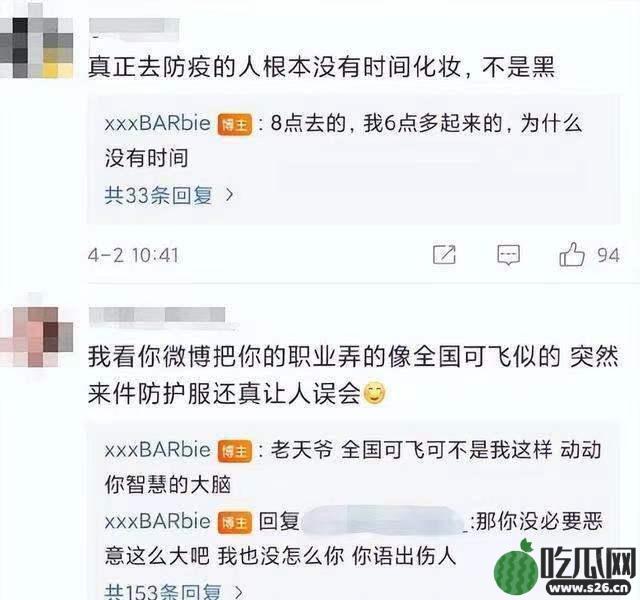Open the comment bubble icon beside share
This screenshot has height=600, width=640.
508,255
